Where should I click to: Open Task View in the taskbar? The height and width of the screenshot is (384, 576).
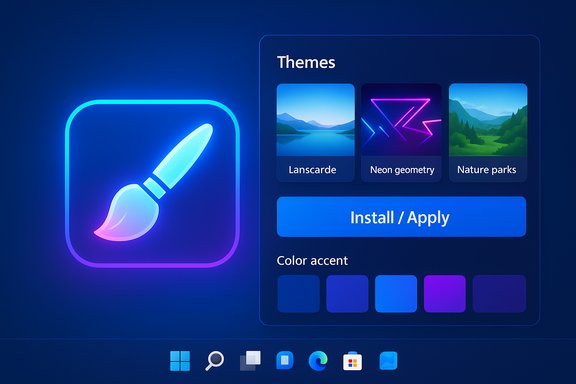pyautogui.click(x=250, y=360)
